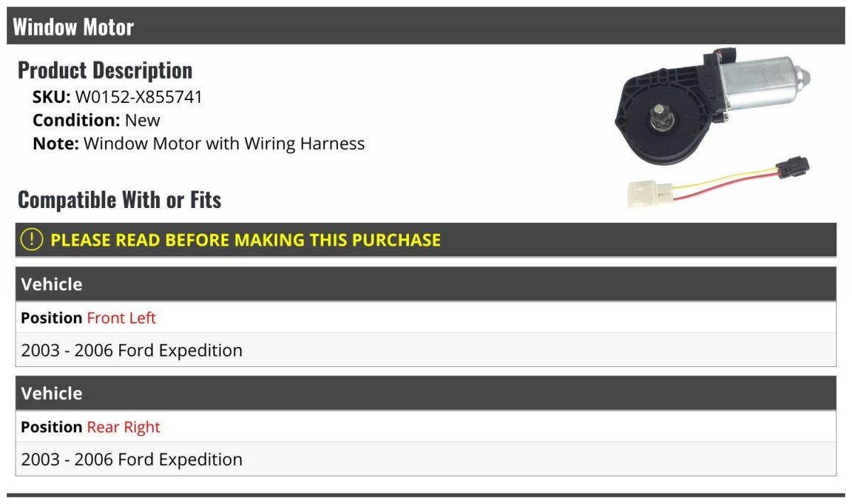Image resolution: width=852 pixels, height=504 pixels.
Task: Select the Rear Right 2003 - 2006 Ford Expedition row
Action: point(426,459)
